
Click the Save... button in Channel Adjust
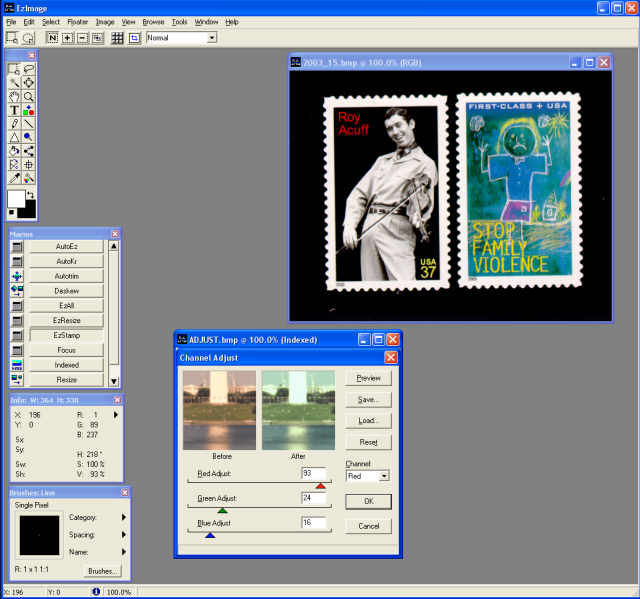coord(368,399)
